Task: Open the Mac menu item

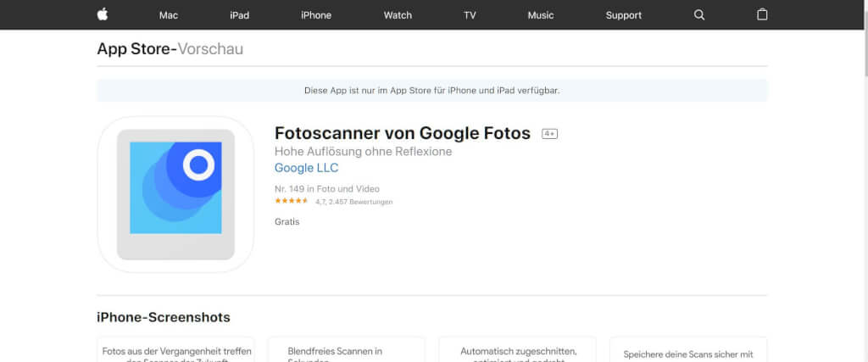Action: click(169, 15)
